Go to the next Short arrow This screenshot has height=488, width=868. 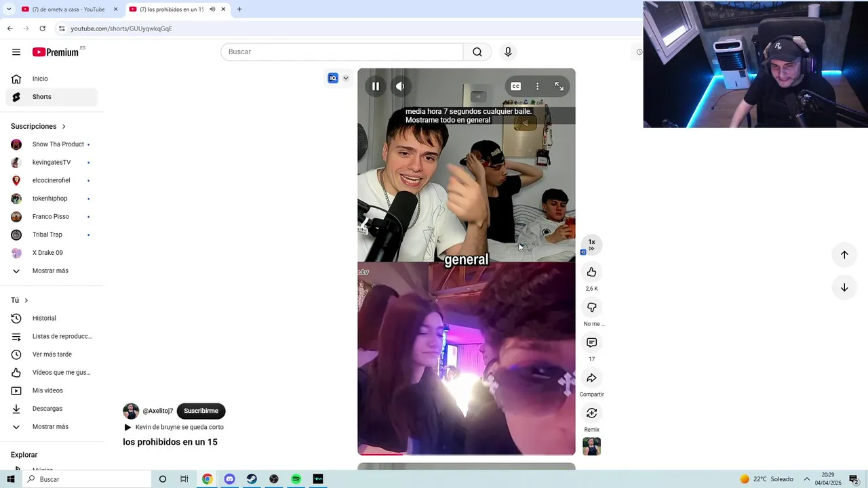[x=844, y=287]
